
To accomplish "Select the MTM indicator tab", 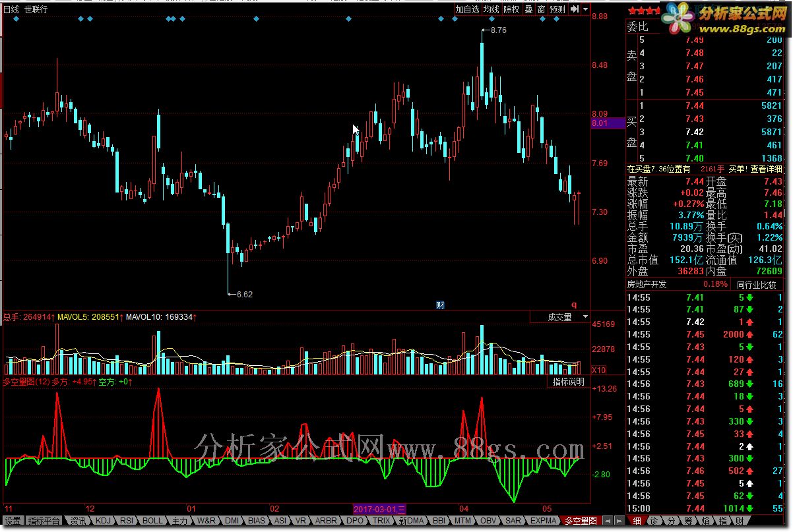I will click(463, 521).
